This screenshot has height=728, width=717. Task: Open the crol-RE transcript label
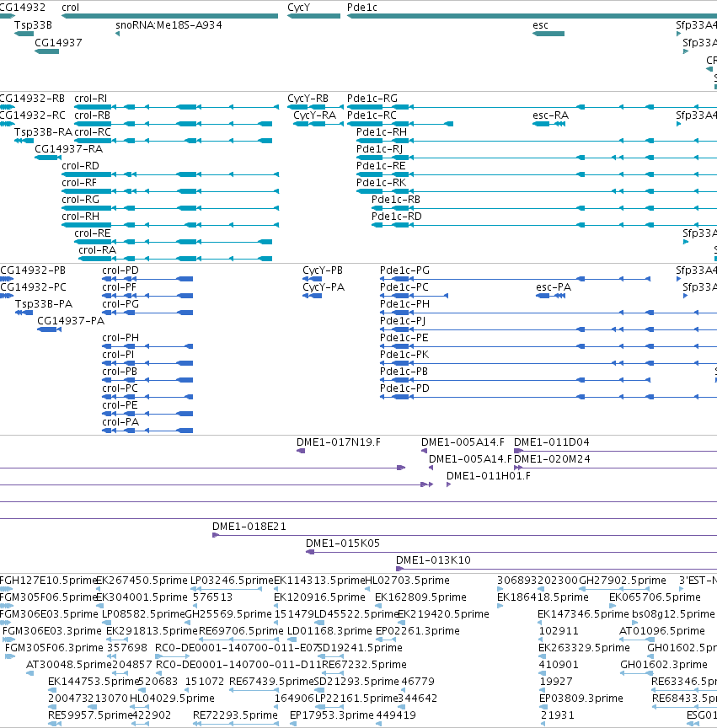pyautogui.click(x=93, y=233)
